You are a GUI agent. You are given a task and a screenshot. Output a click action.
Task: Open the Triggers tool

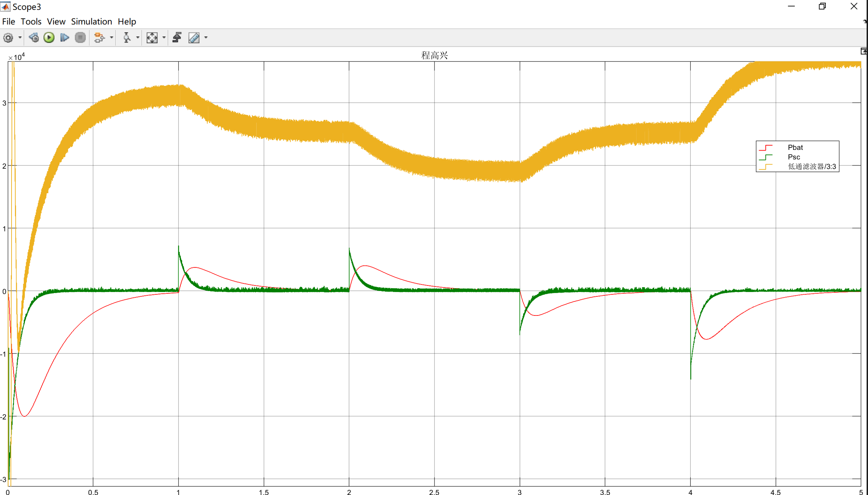pos(177,37)
